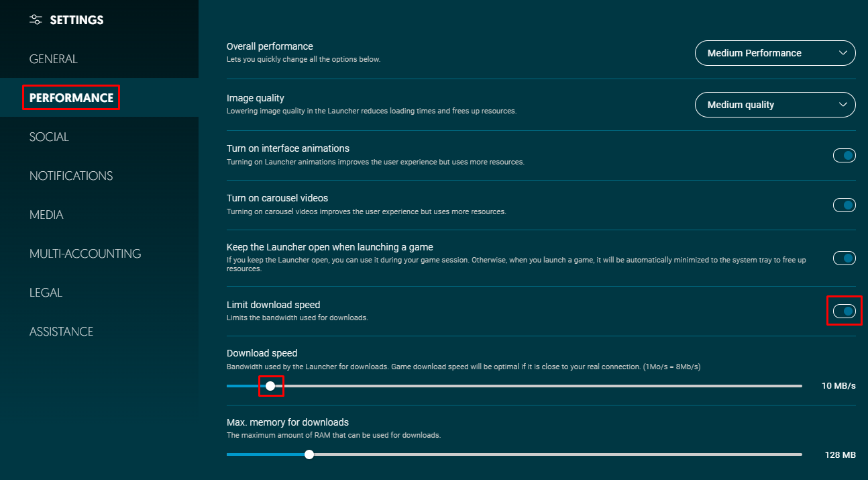Go to NOTIFICATIONS settings
The height and width of the screenshot is (480, 868).
pyautogui.click(x=70, y=175)
